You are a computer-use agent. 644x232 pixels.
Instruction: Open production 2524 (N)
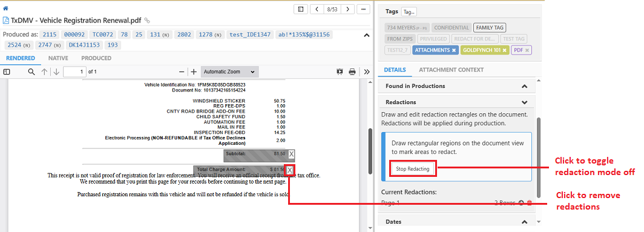click(19, 45)
